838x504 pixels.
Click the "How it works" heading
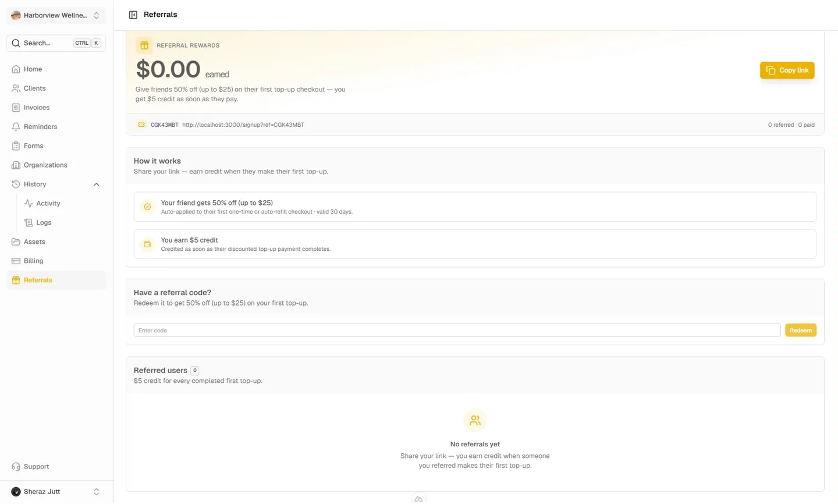tap(157, 161)
